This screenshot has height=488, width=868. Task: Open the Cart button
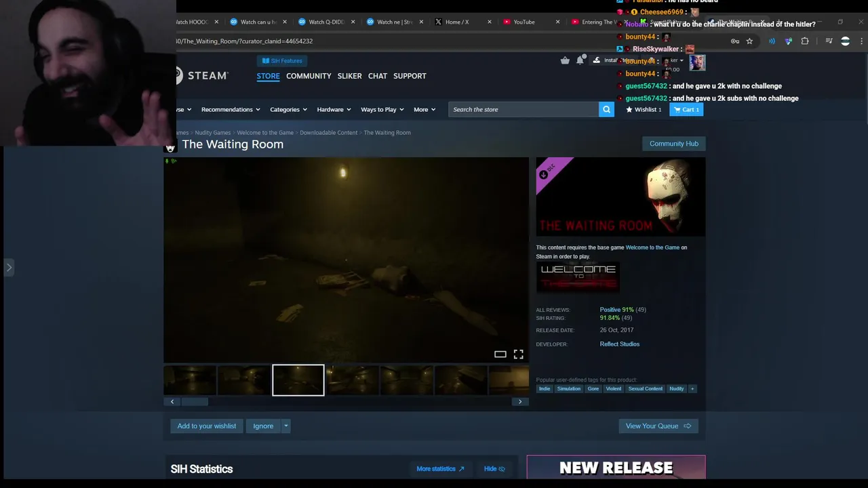tap(686, 109)
